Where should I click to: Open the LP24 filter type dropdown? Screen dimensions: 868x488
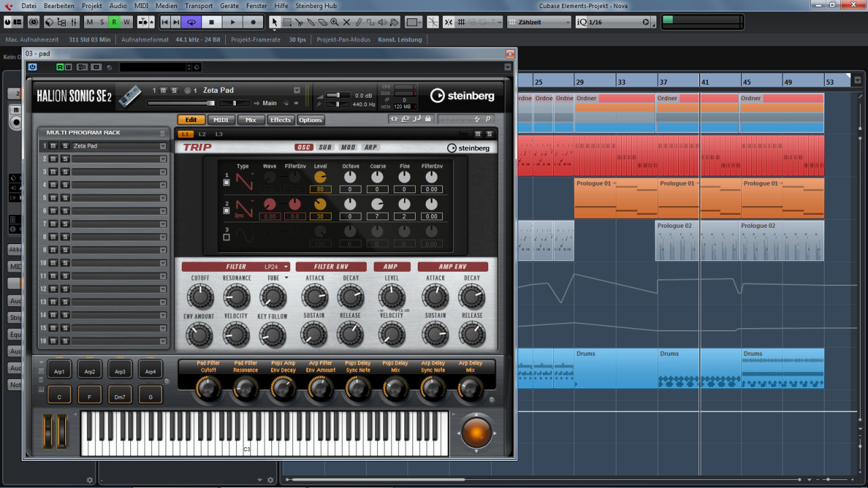pyautogui.click(x=277, y=267)
